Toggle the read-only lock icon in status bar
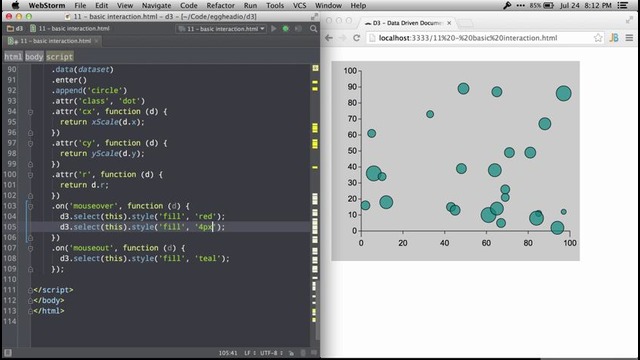Viewport: 640px width, 360px height. 291,353
